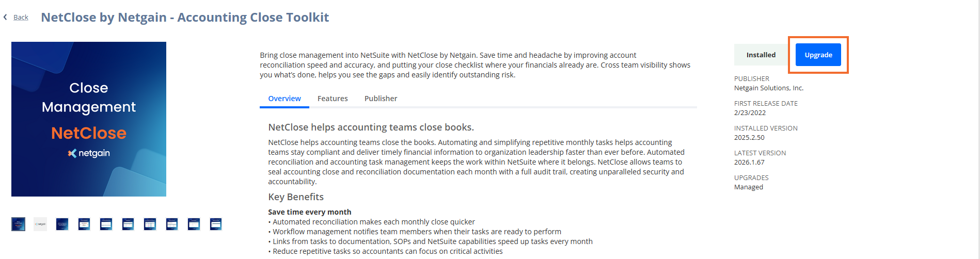Select the seventh screenshot thumbnail
Viewport: 980px width, 259px height.
click(150, 224)
